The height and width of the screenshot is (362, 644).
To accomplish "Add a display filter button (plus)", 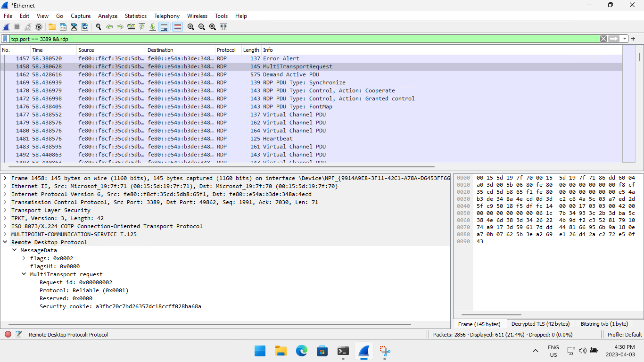I will click(x=633, y=39).
